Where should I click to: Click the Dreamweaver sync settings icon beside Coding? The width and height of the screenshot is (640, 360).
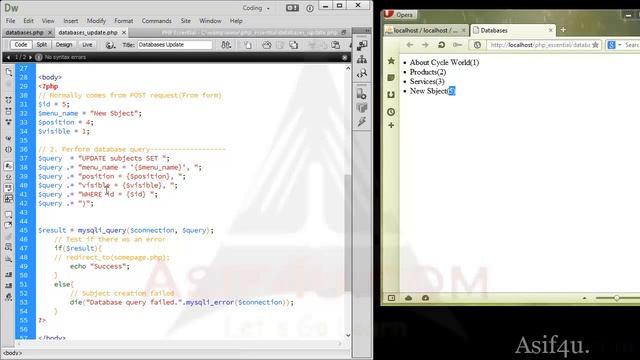tap(292, 8)
